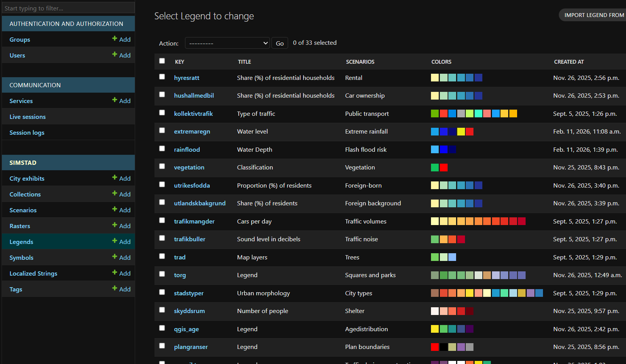Check the extremaregn row checkbox
Viewport: 626px width, 364px height.
coord(162,130)
